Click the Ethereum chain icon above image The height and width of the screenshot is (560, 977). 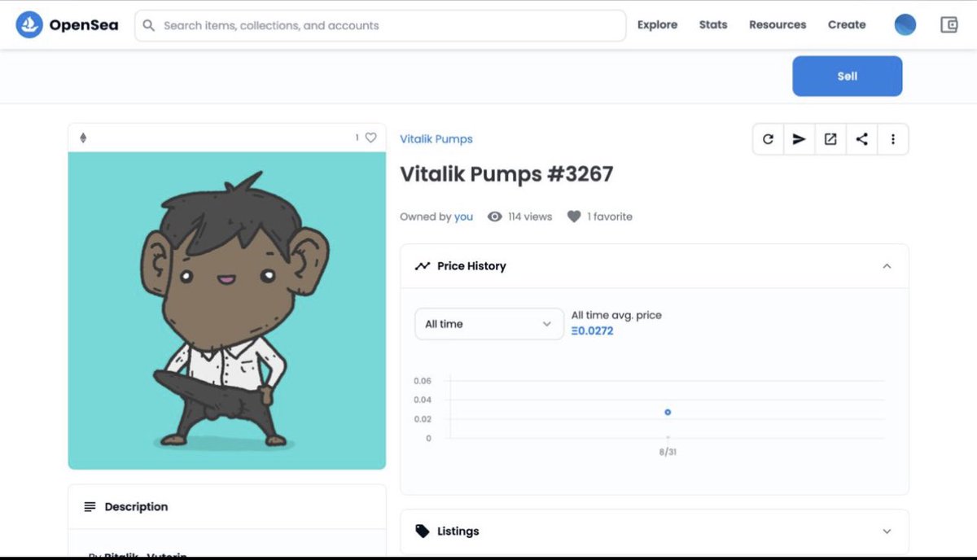point(83,138)
